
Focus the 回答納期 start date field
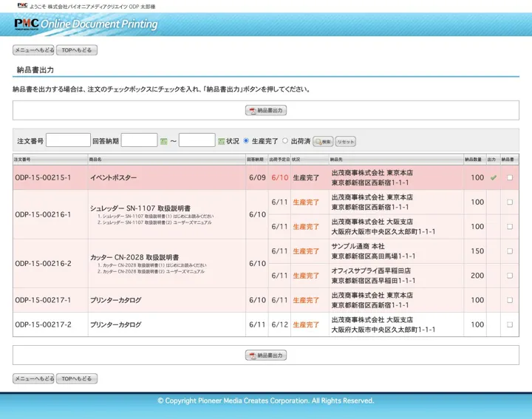[x=139, y=140]
